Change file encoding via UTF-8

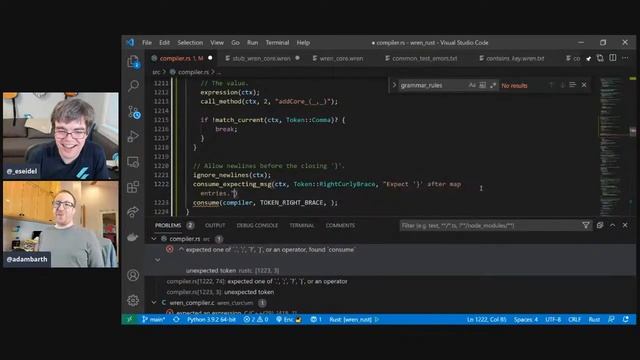[x=553, y=320]
